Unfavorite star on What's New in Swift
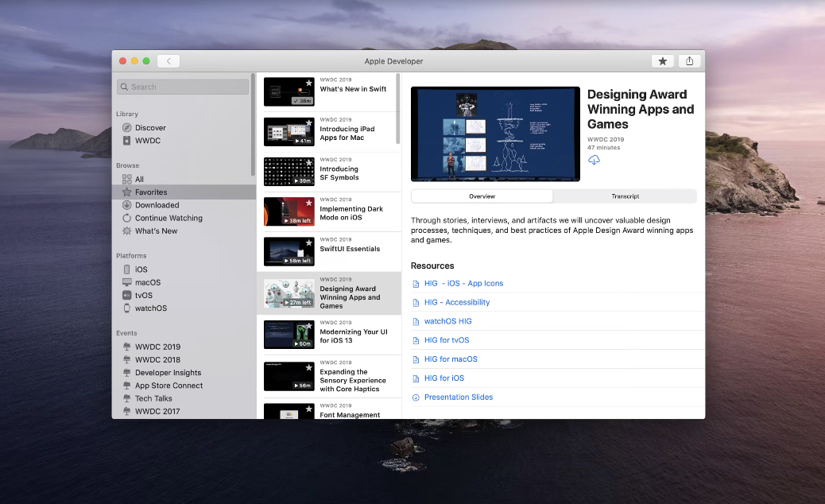 click(x=308, y=82)
